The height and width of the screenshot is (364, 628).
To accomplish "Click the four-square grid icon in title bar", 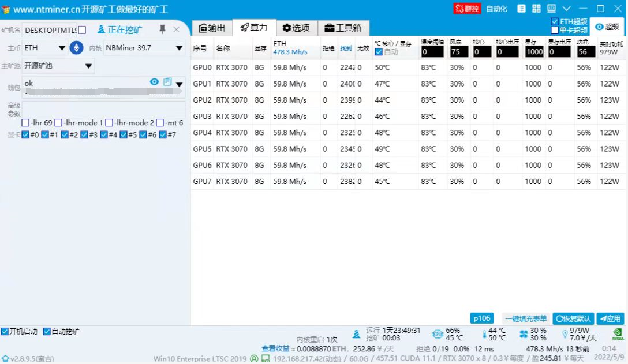I will pyautogui.click(x=536, y=9).
